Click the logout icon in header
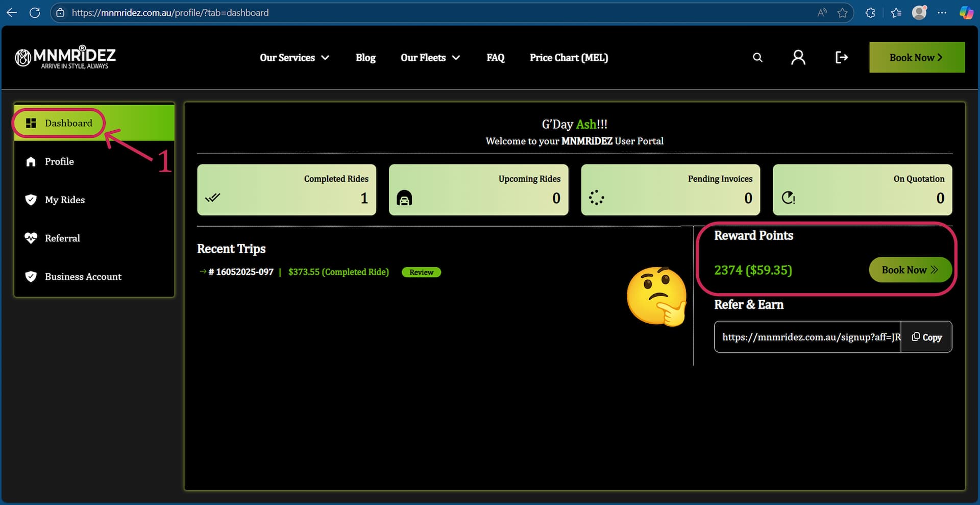The width and height of the screenshot is (980, 505). pos(842,58)
